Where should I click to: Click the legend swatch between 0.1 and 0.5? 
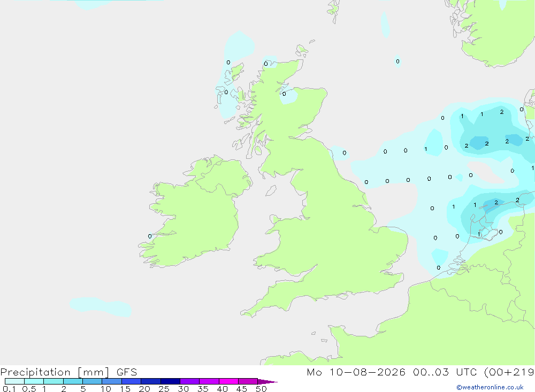point(14,381)
